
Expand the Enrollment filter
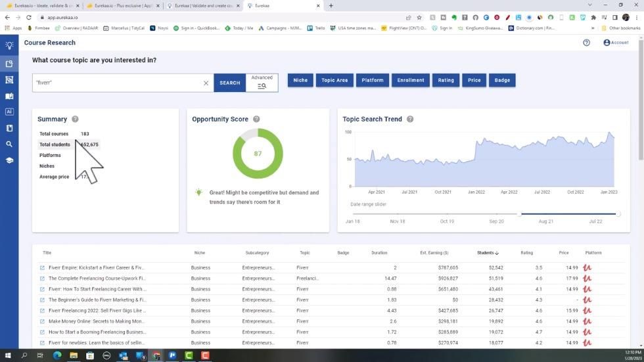coord(411,80)
